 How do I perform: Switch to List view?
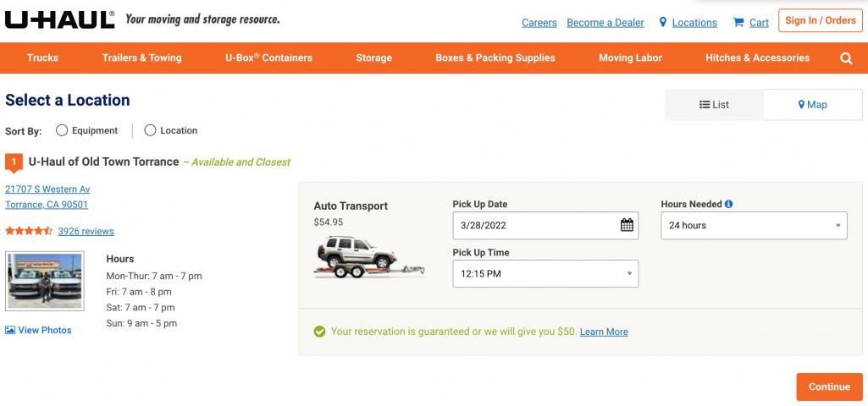click(714, 105)
